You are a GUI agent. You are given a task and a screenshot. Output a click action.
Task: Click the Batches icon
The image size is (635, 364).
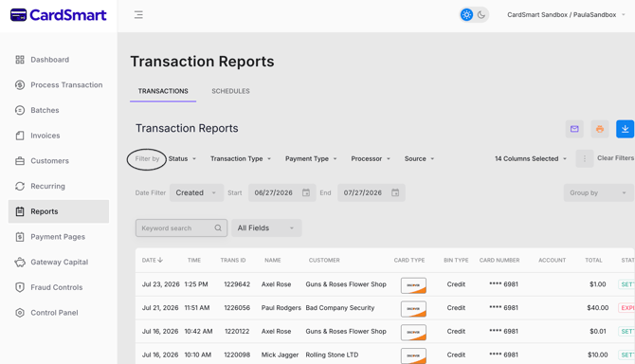coord(20,110)
